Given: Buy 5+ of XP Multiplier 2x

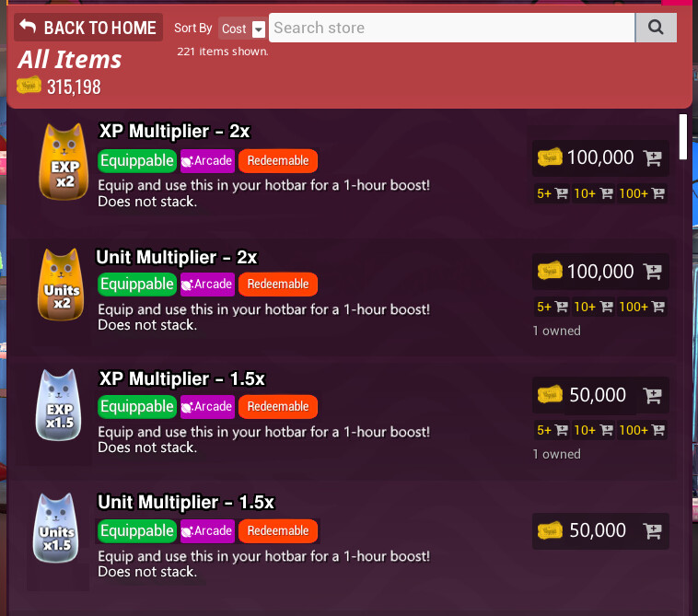Looking at the screenshot, I should [552, 193].
